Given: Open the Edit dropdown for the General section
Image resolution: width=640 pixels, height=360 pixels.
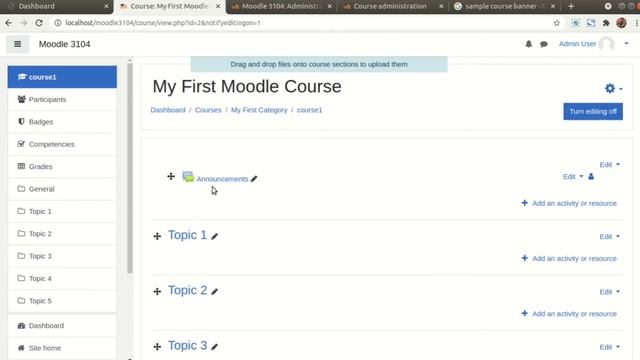Looking at the screenshot, I should pyautogui.click(x=609, y=164).
